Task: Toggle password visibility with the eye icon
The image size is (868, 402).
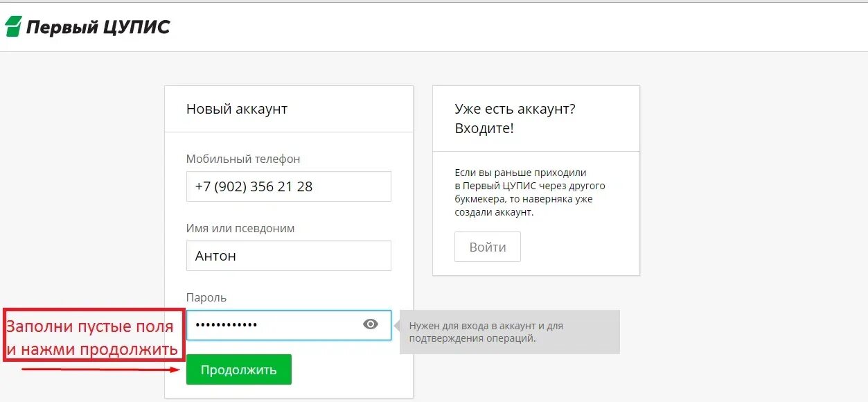Action: point(371,324)
